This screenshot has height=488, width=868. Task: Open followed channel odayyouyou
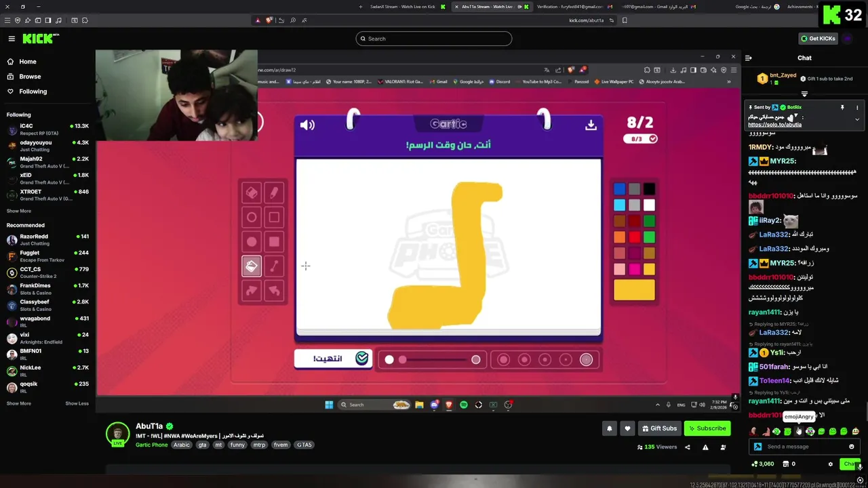[x=47, y=145]
